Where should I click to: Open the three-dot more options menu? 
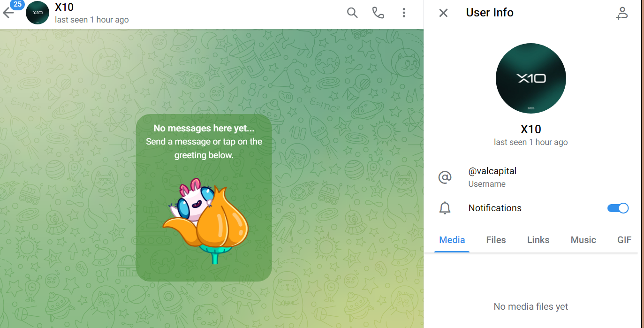(403, 13)
